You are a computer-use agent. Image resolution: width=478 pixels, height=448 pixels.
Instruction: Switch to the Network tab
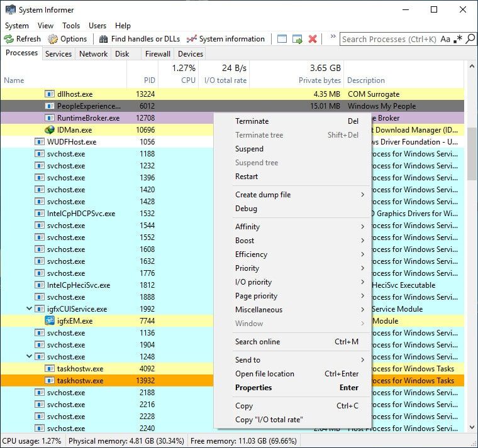93,54
